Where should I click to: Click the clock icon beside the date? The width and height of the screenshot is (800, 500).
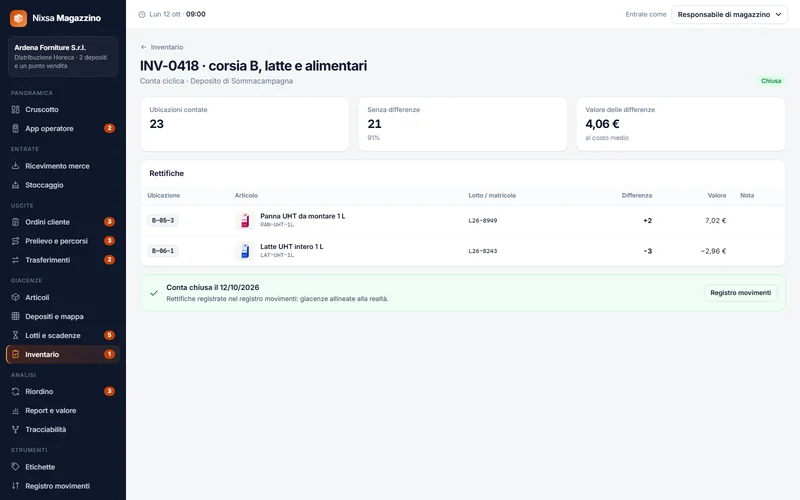(x=142, y=14)
